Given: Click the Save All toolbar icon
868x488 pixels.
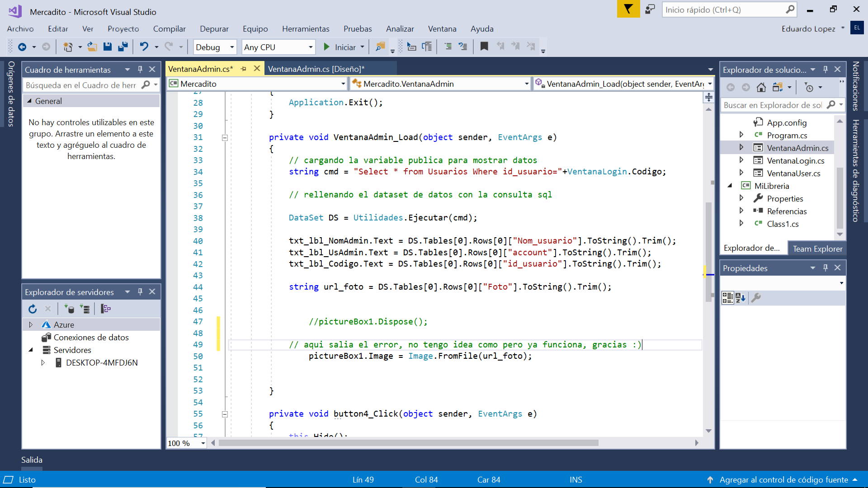Looking at the screenshot, I should (x=123, y=47).
